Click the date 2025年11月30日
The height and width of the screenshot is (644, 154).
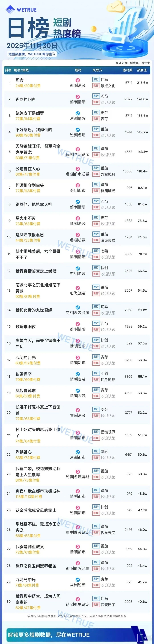[x=32, y=46]
